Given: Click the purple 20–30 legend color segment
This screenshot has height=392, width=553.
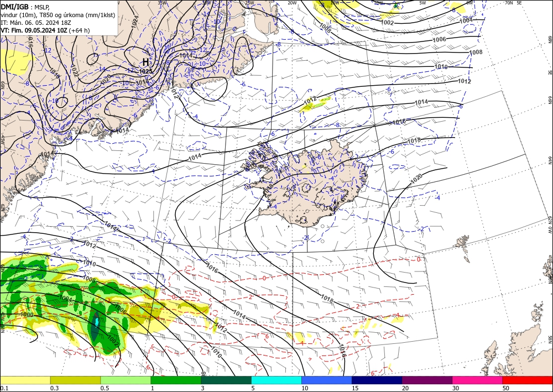Looking at the screenshot, I should click(x=427, y=380).
